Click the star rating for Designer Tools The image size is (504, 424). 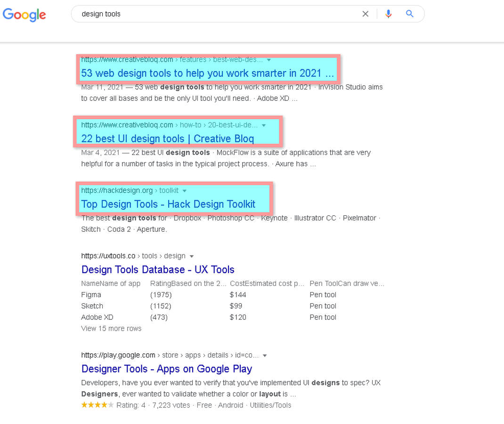[x=97, y=404]
